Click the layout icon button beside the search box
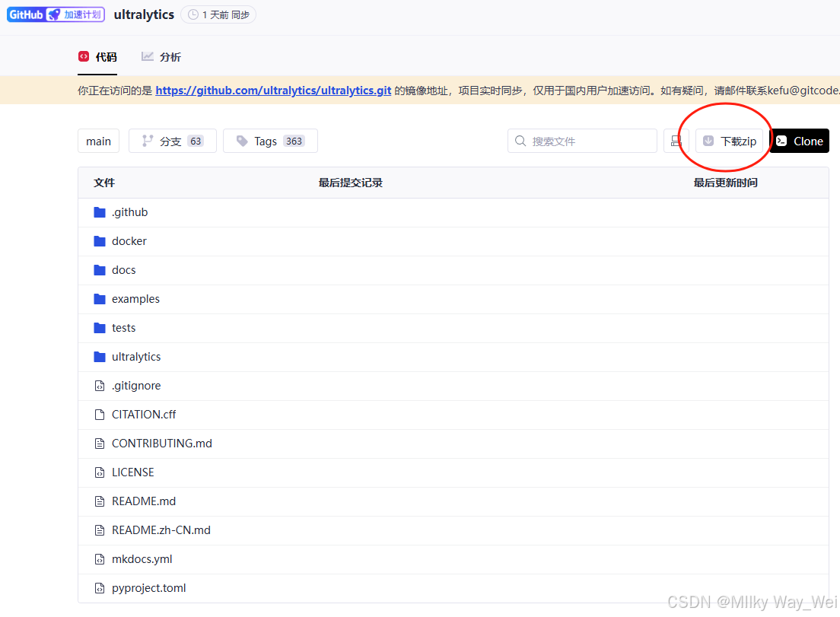Screen dimensions: 840x617 point(676,141)
